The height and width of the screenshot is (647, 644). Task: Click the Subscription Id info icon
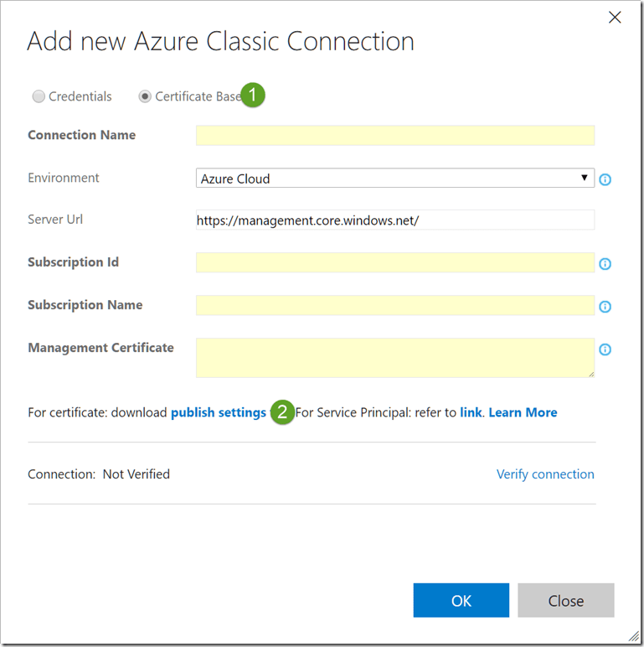(605, 264)
